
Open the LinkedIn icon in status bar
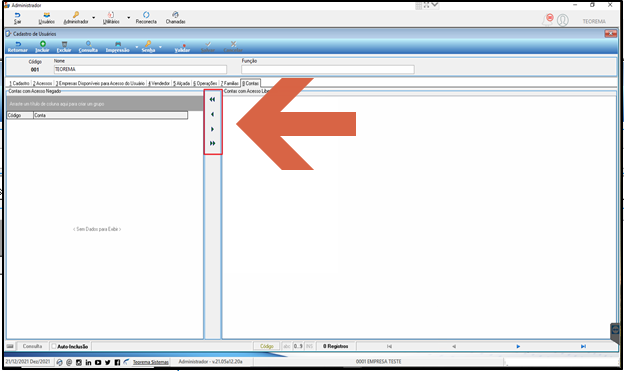coord(88,362)
